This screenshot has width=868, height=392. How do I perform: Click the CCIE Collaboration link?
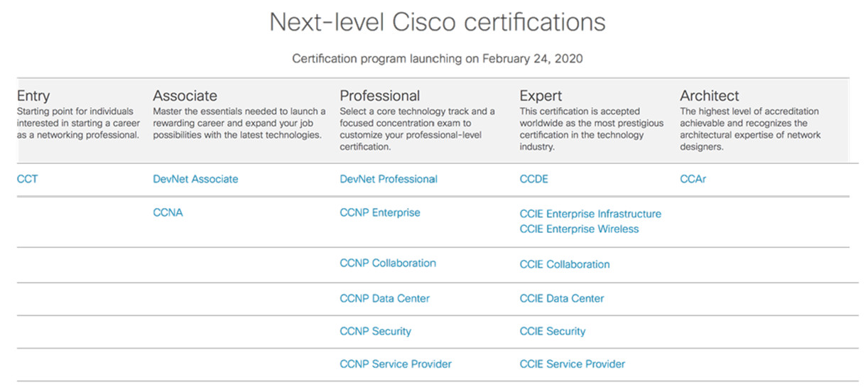[x=565, y=264]
